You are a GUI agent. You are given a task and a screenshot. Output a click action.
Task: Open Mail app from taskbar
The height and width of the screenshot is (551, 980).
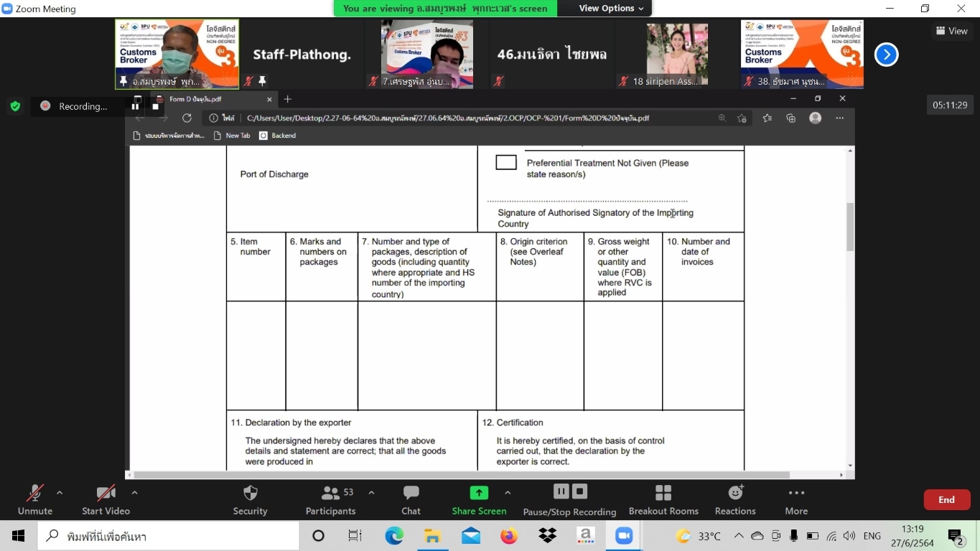[471, 536]
